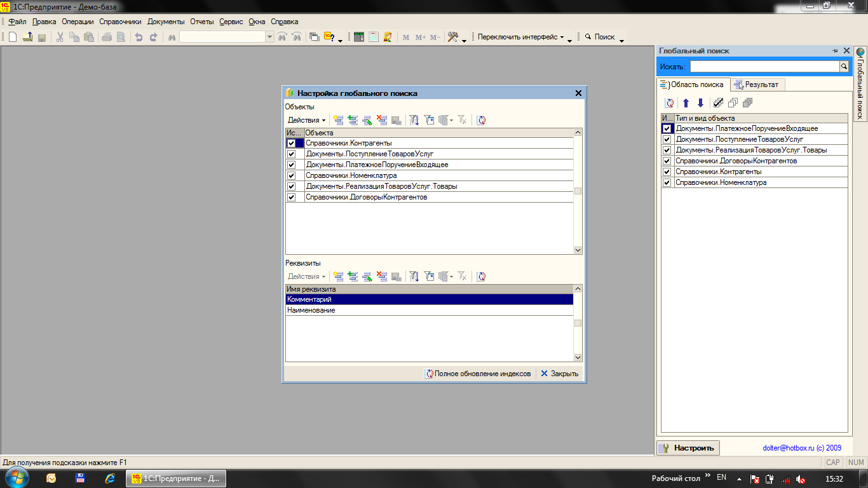Click the magnifier button beside Искать field
The image size is (868, 488).
tap(844, 66)
